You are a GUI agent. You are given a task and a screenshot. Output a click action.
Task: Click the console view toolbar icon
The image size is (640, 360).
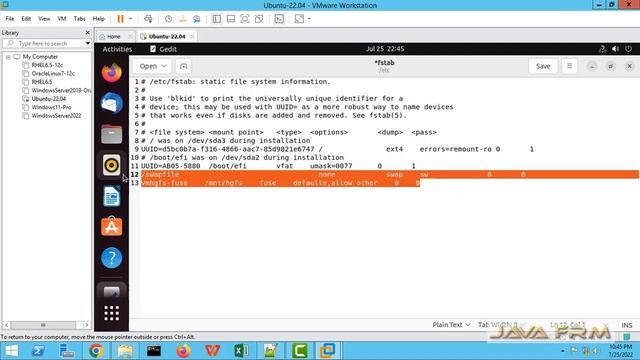tap(279, 19)
